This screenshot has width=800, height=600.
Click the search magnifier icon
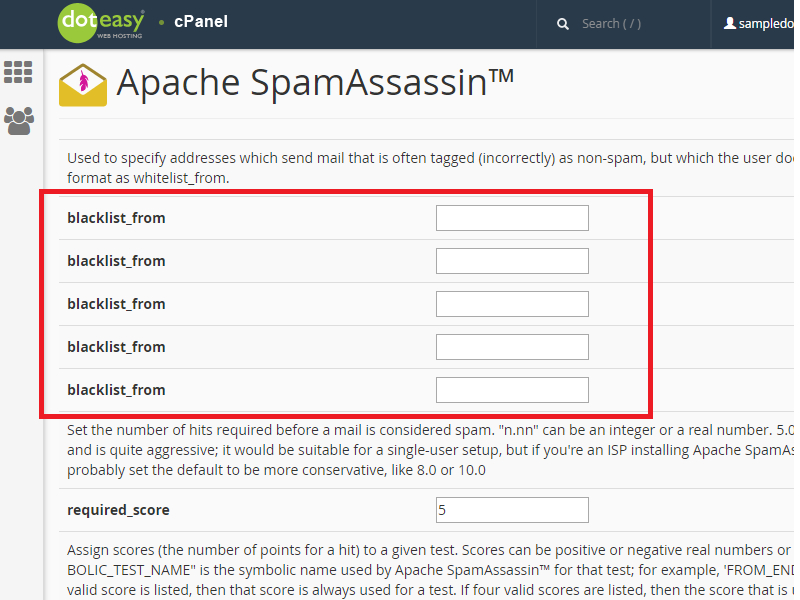click(562, 24)
